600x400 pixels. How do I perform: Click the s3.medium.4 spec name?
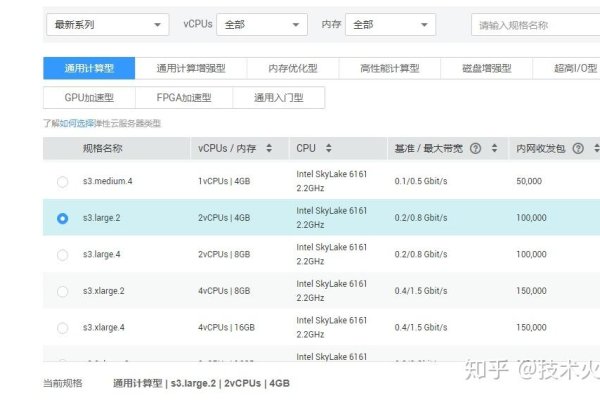pyautogui.click(x=108, y=181)
